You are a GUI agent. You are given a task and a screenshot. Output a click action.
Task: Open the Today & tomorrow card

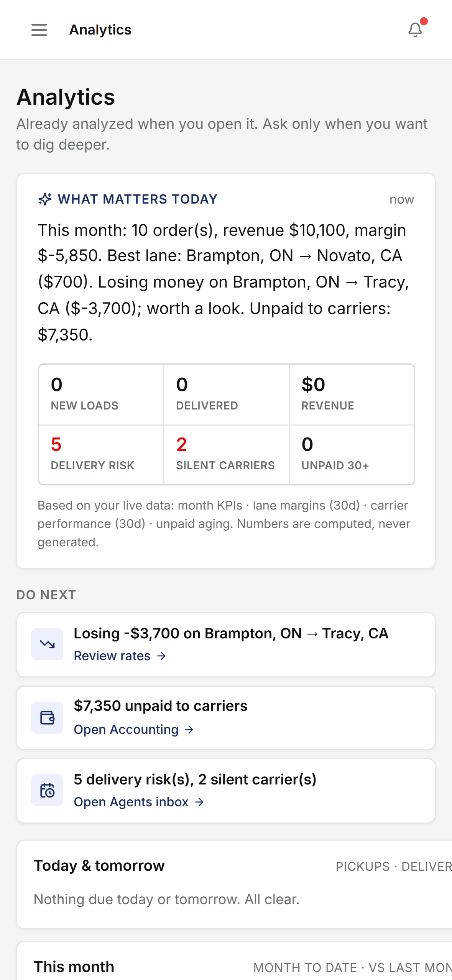234,884
